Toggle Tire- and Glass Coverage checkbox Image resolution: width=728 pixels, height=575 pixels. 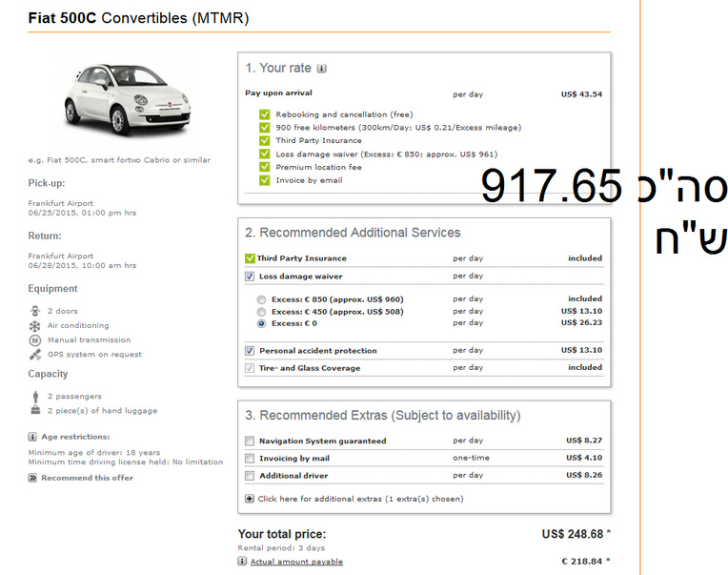pos(250,368)
